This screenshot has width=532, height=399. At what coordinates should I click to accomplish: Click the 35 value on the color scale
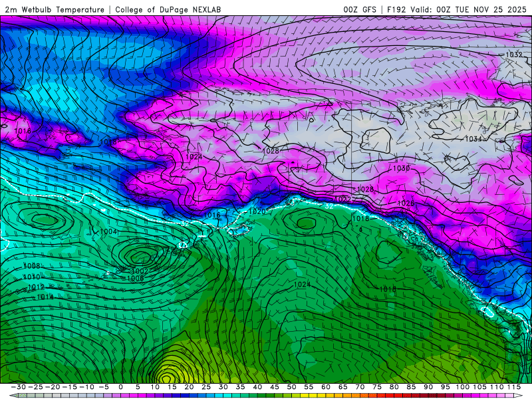coord(240,387)
